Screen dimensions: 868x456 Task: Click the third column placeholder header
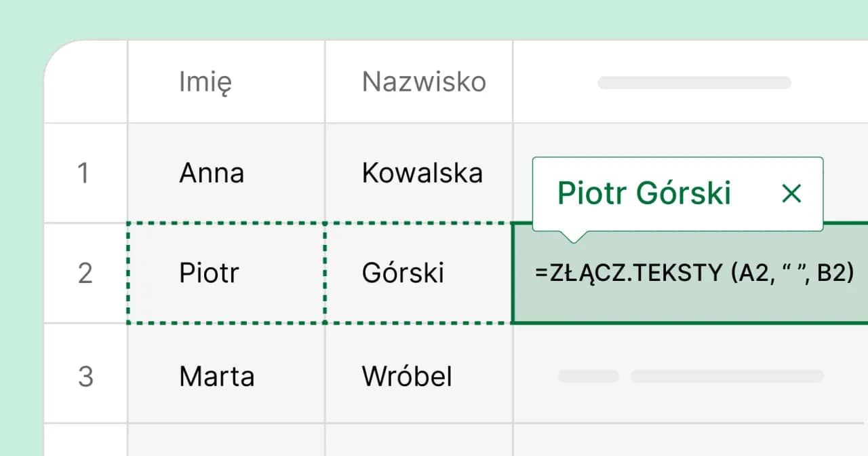pos(694,83)
